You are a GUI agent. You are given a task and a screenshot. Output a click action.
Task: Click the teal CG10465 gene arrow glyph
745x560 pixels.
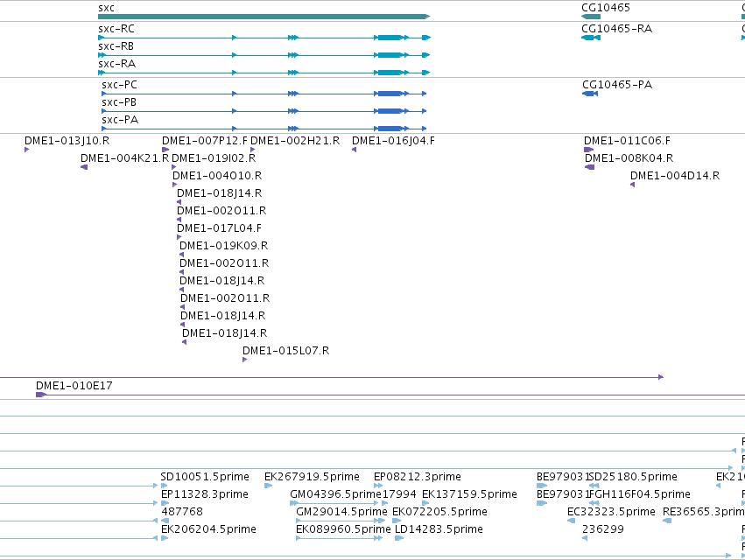tap(591, 17)
